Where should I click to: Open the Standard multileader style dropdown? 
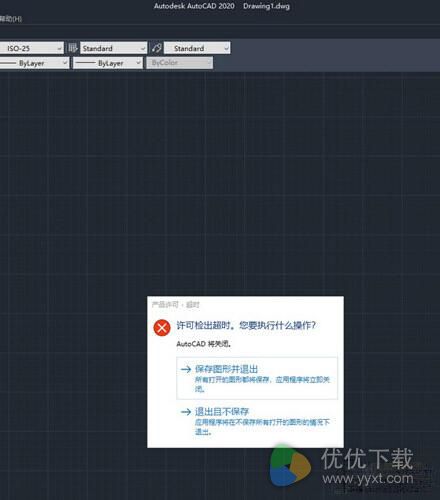click(197, 48)
